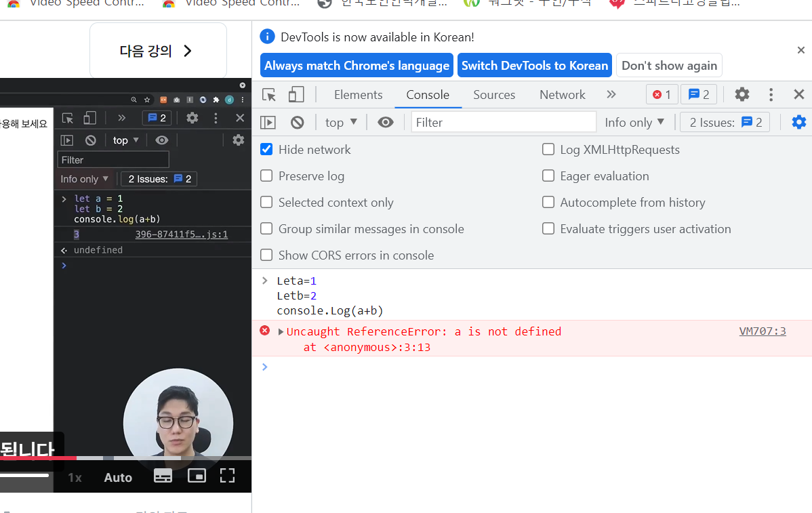The width and height of the screenshot is (812, 513).
Task: Open the DevTools three-dot customize menu
Action: point(771,94)
